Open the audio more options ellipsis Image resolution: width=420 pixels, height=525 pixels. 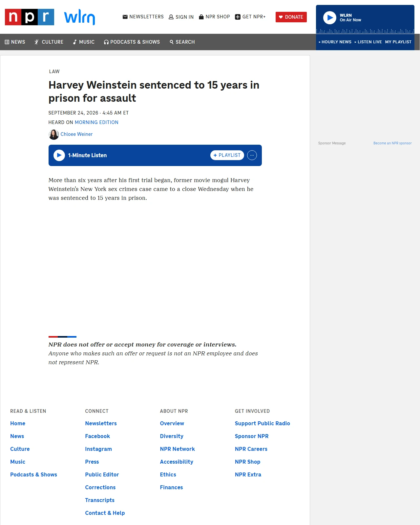[252, 155]
